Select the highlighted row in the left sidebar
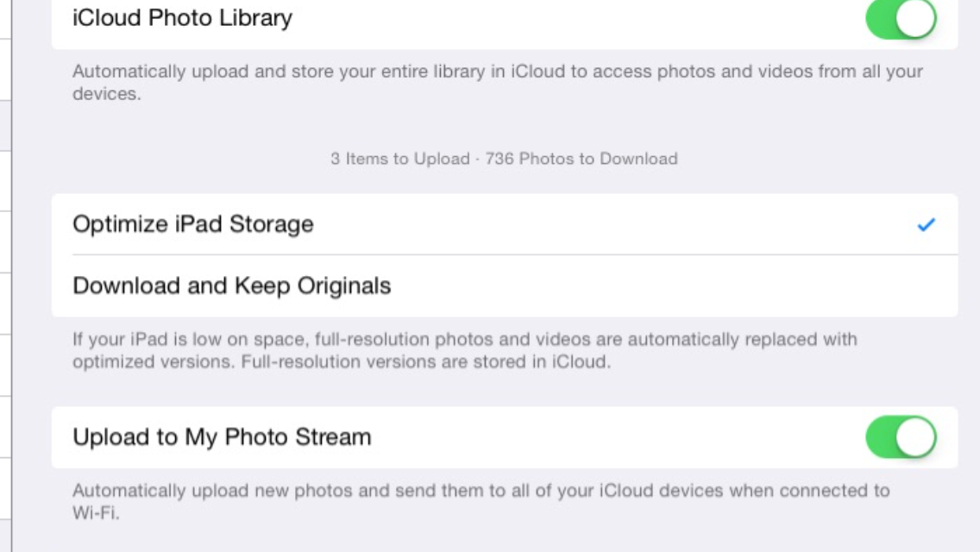This screenshot has width=980, height=552. pyautogui.click(x=4, y=125)
